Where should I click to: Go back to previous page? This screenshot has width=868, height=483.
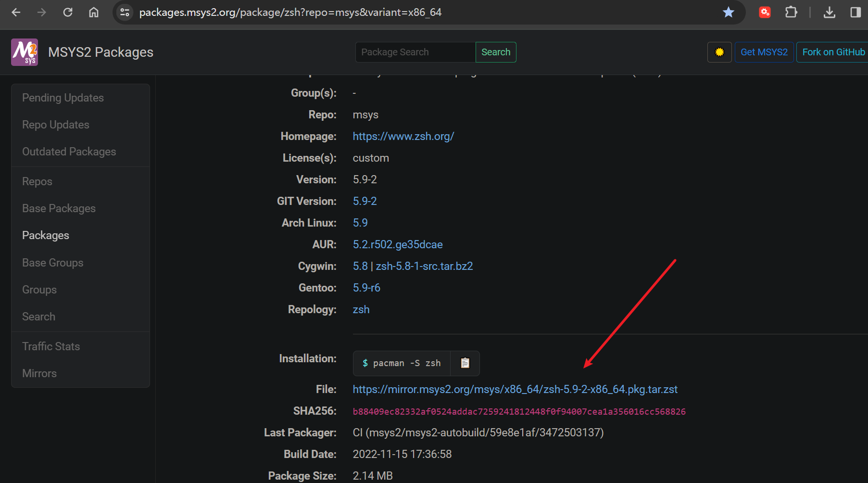tap(16, 13)
